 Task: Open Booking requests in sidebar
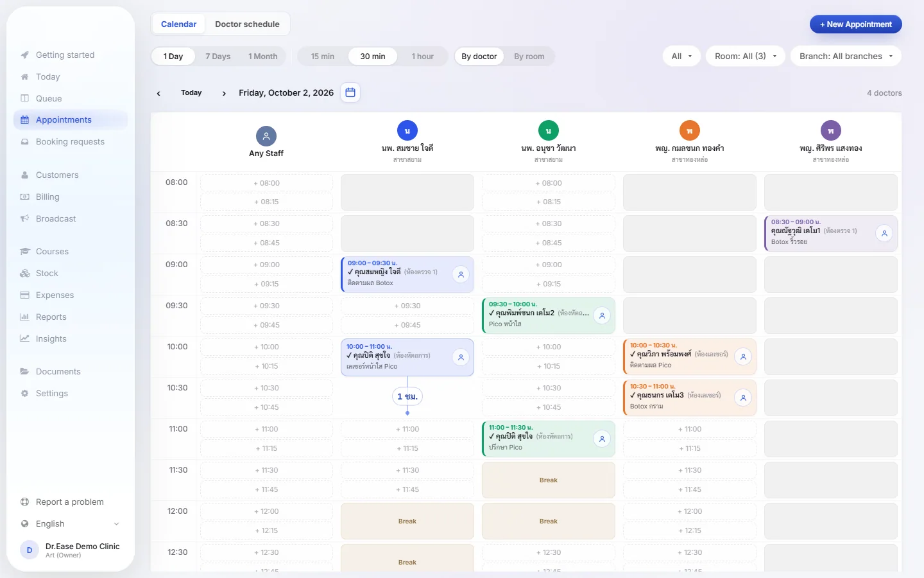pos(71,142)
